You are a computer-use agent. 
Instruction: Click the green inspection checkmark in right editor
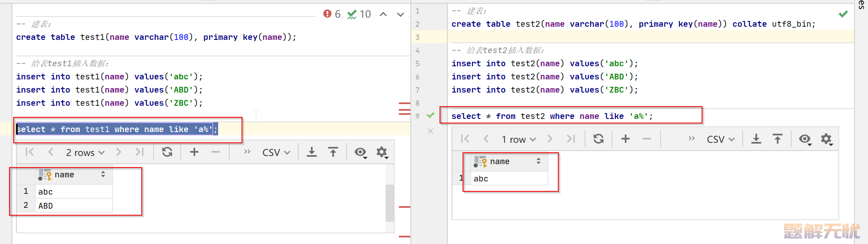click(x=843, y=14)
